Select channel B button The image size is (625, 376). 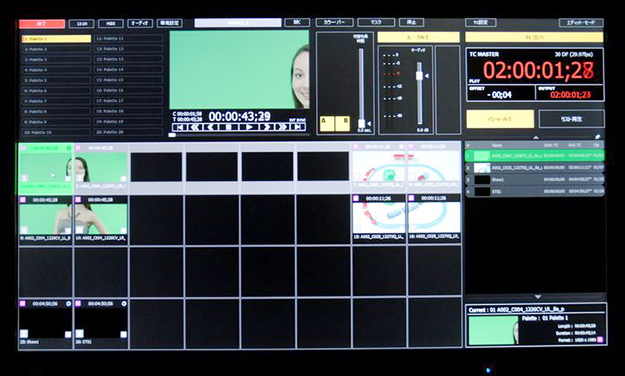tap(342, 124)
